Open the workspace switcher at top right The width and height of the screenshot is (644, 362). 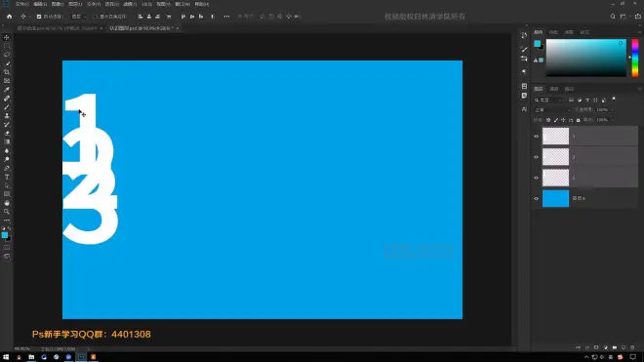click(x=624, y=17)
